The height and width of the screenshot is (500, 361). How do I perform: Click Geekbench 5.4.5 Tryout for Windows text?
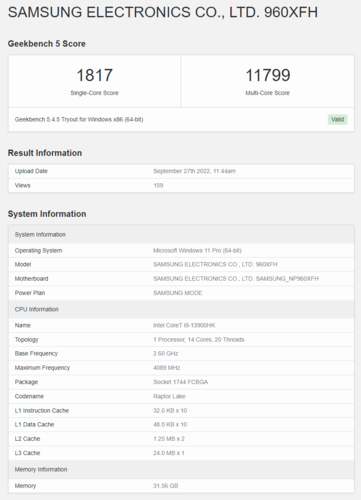point(79,119)
